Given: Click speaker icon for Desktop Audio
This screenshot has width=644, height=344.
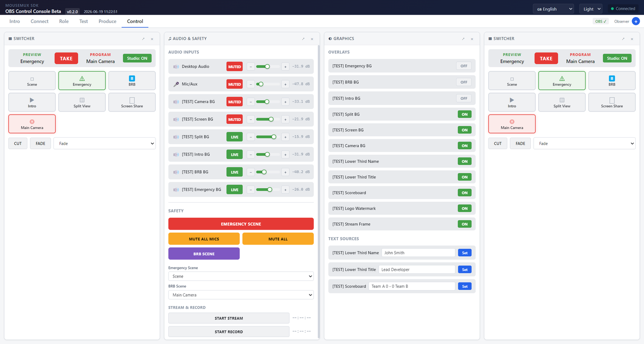Looking at the screenshot, I should pyautogui.click(x=176, y=67).
